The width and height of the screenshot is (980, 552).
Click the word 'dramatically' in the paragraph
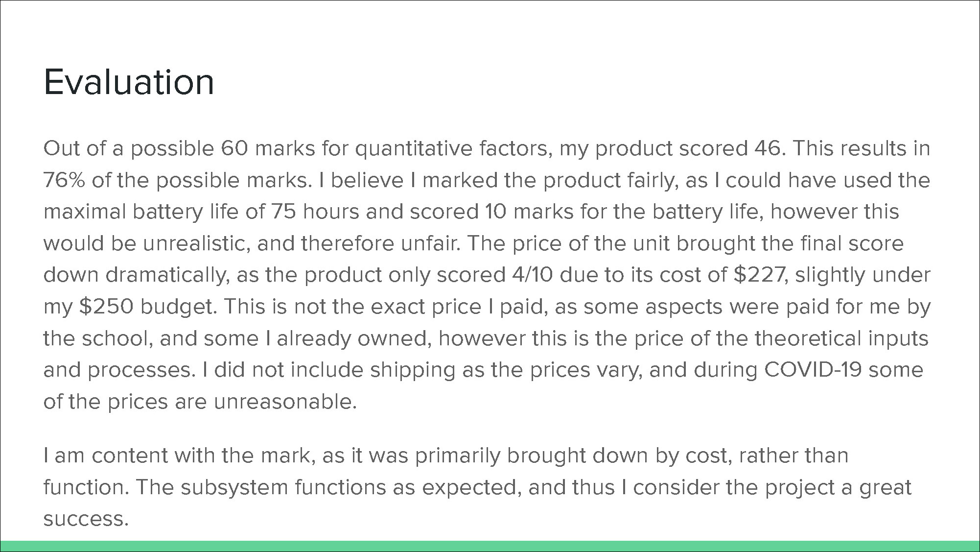point(167,276)
